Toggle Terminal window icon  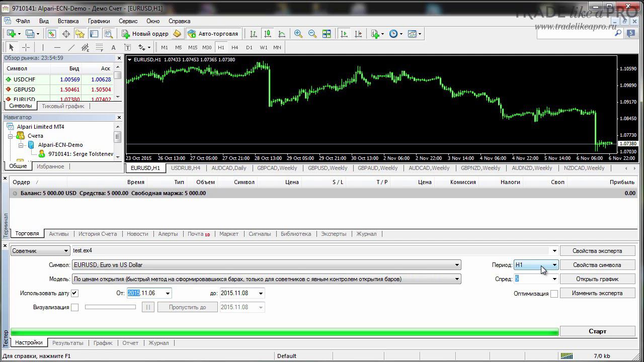[x=94, y=34]
